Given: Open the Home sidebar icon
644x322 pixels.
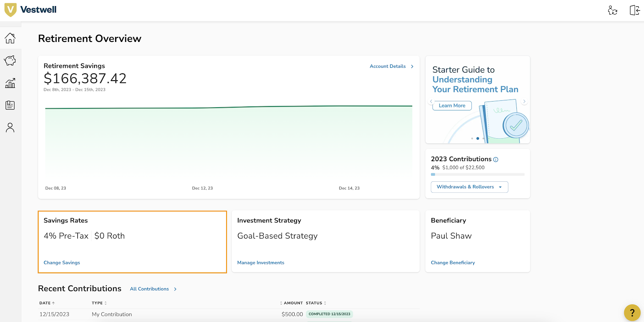Looking at the screenshot, I should [10, 38].
